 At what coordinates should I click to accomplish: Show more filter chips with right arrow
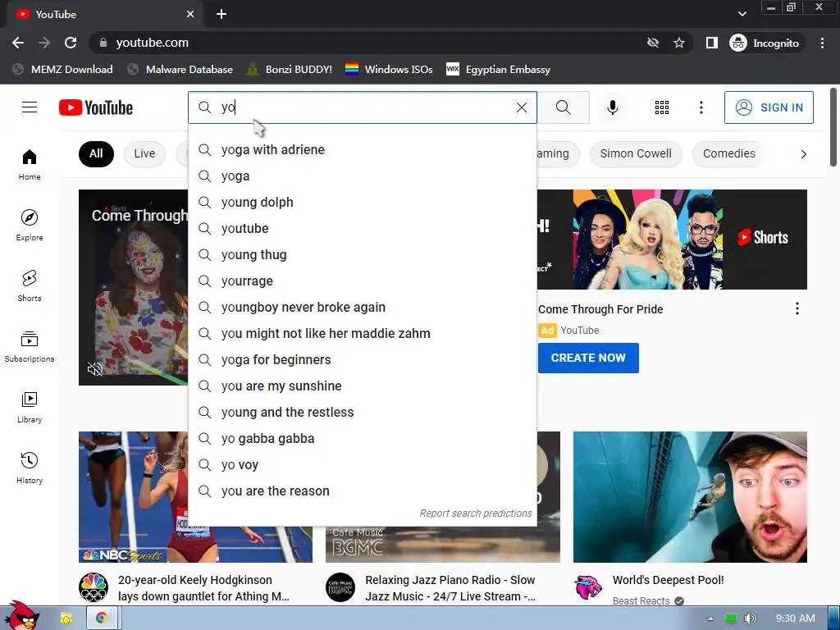(803, 154)
